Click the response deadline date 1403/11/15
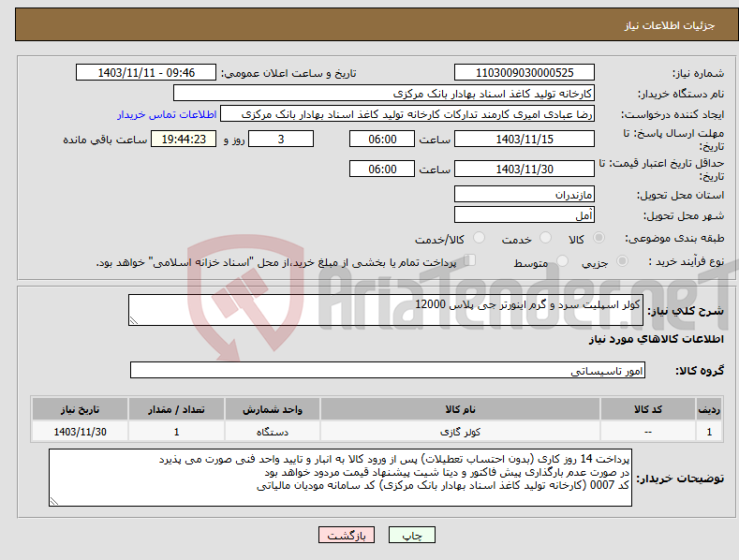This screenshot has width=739, height=560. point(525,139)
